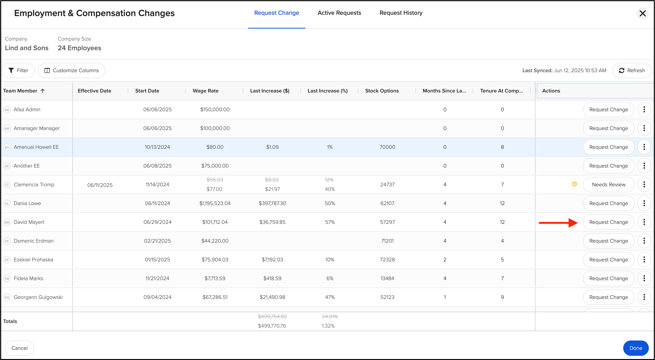Select the Clemencia Tromp team member name
This screenshot has height=360, width=655.
pos(34,185)
